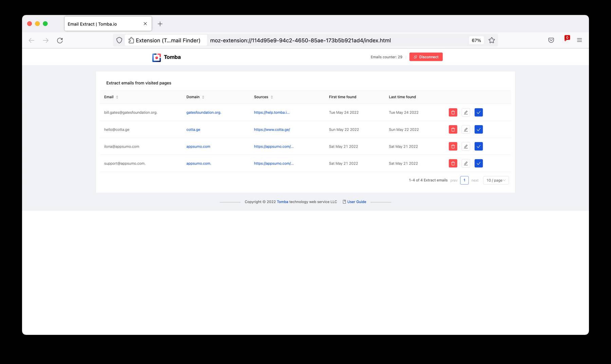Open appsumo.com domain link for ilona
Image resolution: width=611 pixels, height=364 pixels.
[x=198, y=146]
